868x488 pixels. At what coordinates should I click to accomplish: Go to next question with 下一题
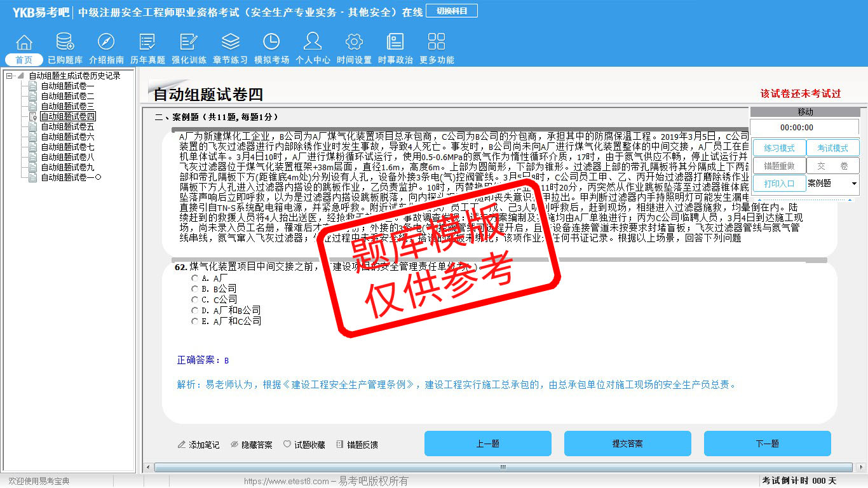tap(767, 444)
